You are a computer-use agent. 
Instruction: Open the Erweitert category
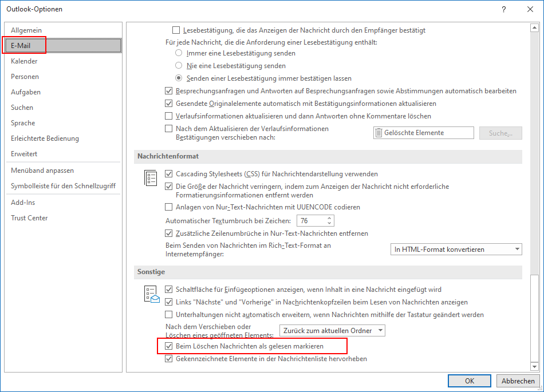(x=63, y=153)
